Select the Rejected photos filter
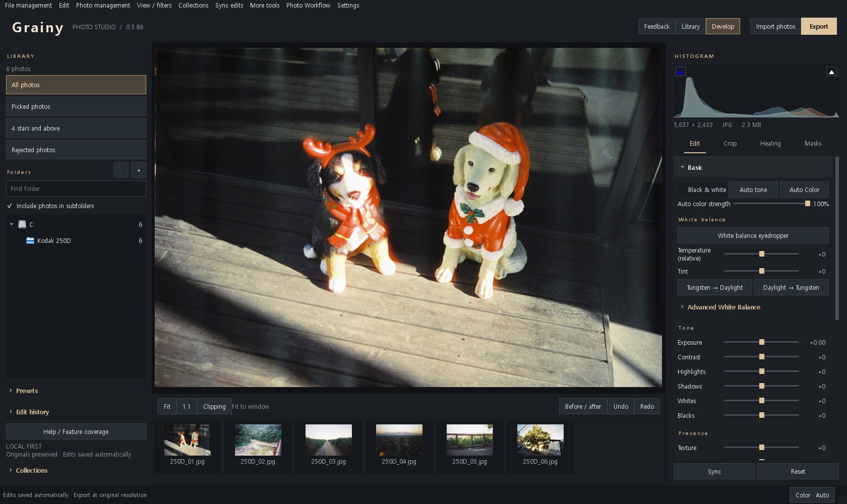This screenshot has height=504, width=847. (76, 150)
